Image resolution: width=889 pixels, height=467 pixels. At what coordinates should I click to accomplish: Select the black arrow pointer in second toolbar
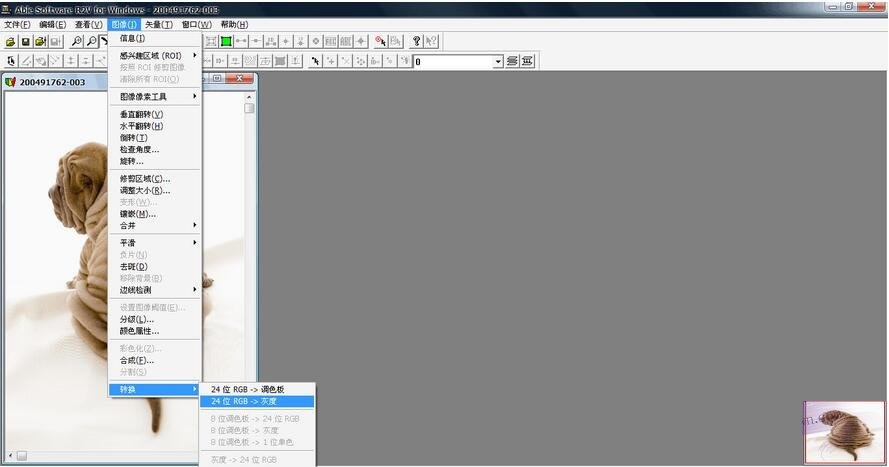tap(315, 61)
